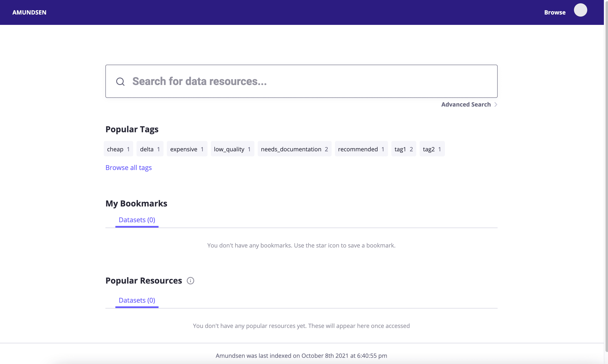
Task: Click the Popular Resources info icon
Action: tap(190, 281)
